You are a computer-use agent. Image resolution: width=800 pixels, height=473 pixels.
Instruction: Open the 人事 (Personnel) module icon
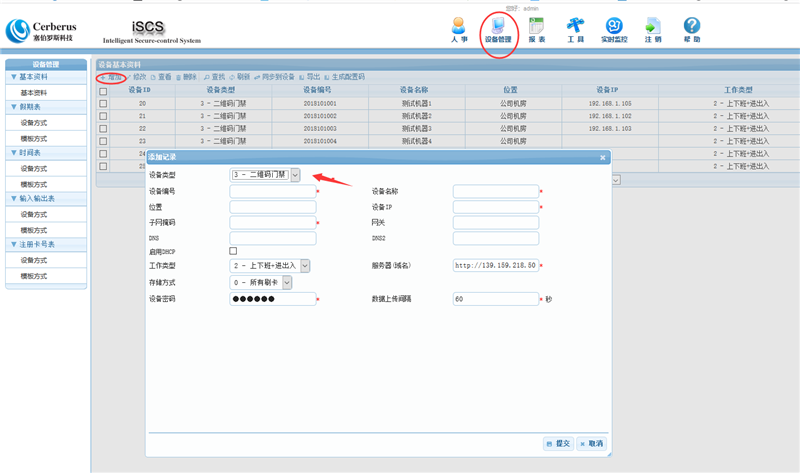[x=458, y=29]
